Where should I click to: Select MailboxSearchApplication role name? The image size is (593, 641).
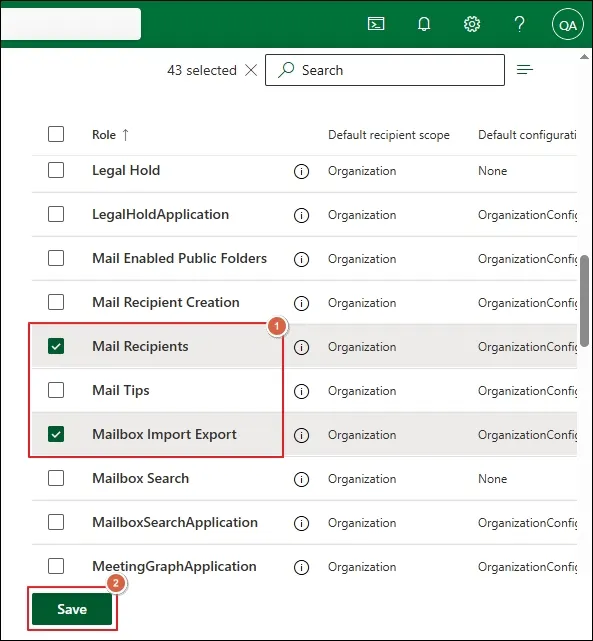coord(175,522)
